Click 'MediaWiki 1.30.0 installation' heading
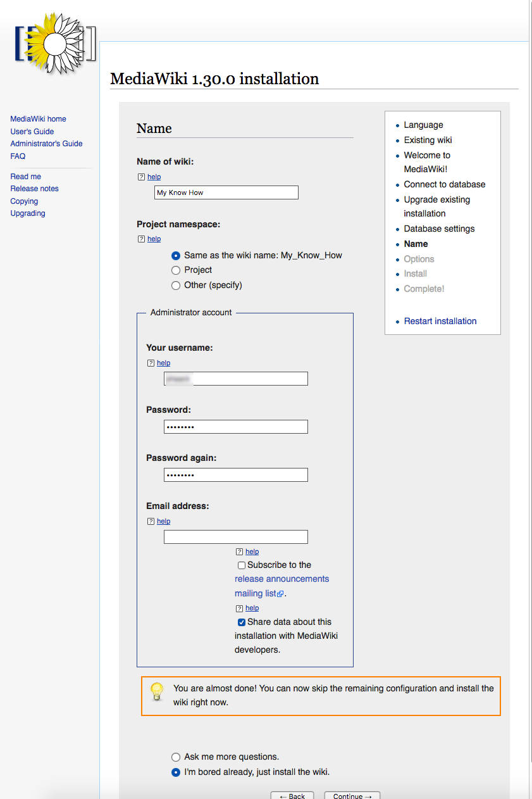The height and width of the screenshot is (799, 532). (214, 79)
